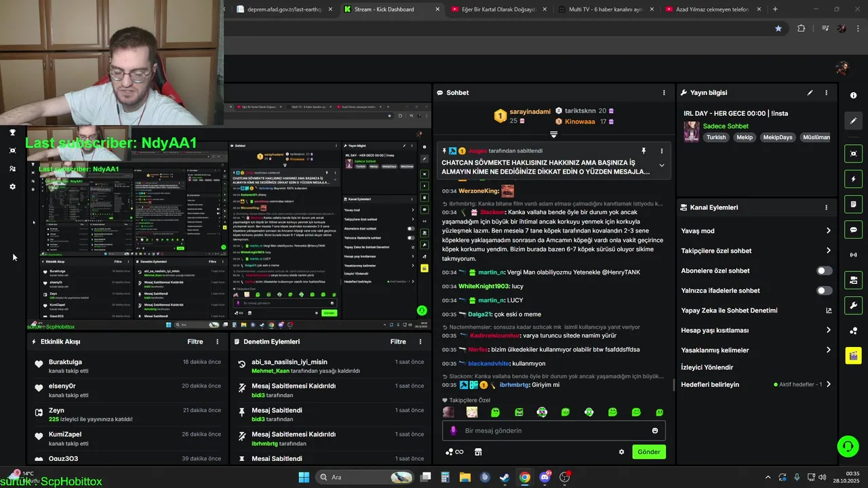Open the settings gear in left sidebar
This screenshot has height=488, width=868.
12,186
